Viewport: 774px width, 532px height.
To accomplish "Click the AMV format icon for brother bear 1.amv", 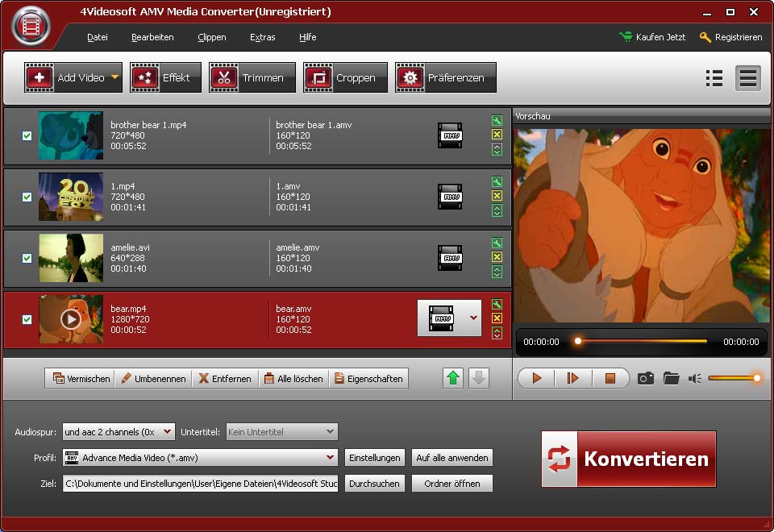I will 450,135.
